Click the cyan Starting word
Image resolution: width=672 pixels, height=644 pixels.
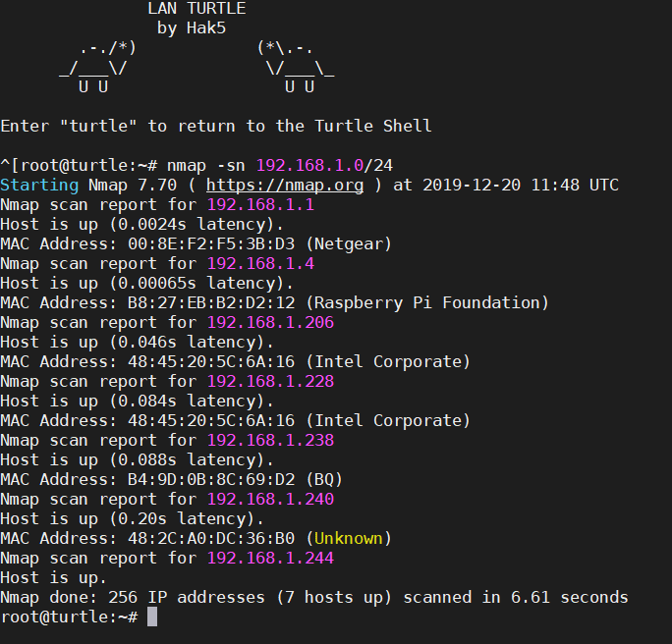pyautogui.click(x=39, y=186)
